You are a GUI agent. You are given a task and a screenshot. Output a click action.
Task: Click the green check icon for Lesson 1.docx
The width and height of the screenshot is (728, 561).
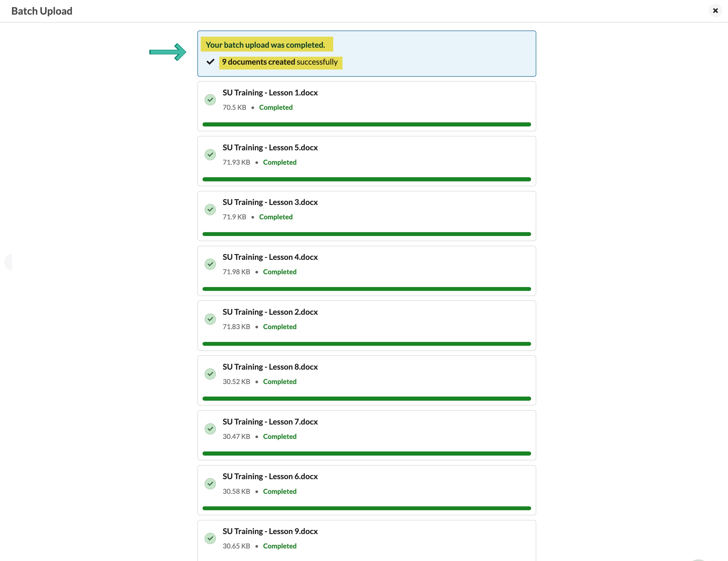(x=210, y=100)
